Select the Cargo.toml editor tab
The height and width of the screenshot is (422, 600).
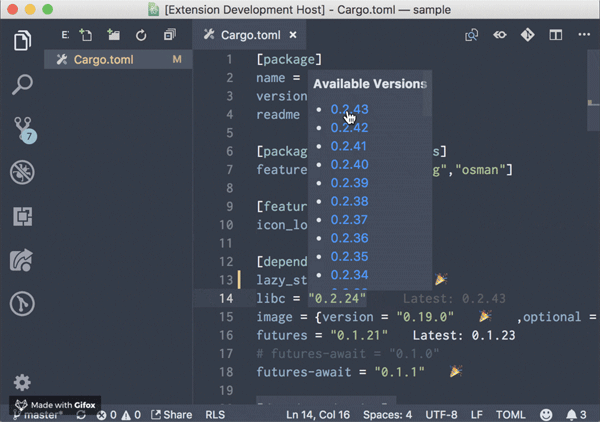coord(252,35)
